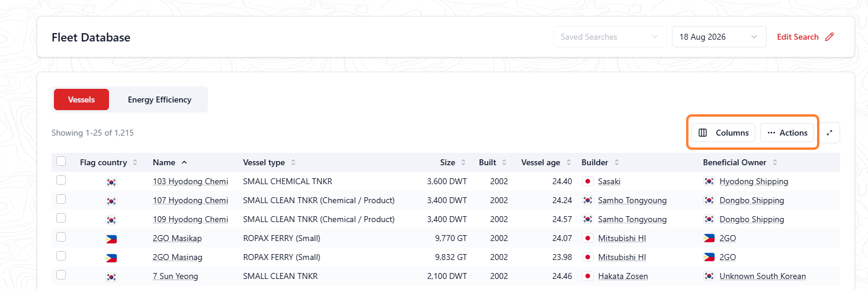Screen dimensions: 868x289
Task: Click the vessel age value 23.98
Action: point(562,257)
